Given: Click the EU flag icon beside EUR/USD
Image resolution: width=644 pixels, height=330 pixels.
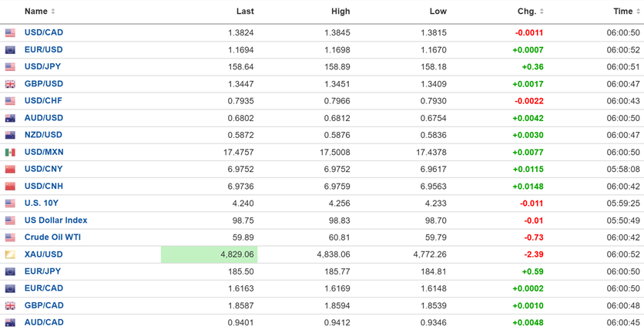Looking at the screenshot, I should [x=10, y=50].
